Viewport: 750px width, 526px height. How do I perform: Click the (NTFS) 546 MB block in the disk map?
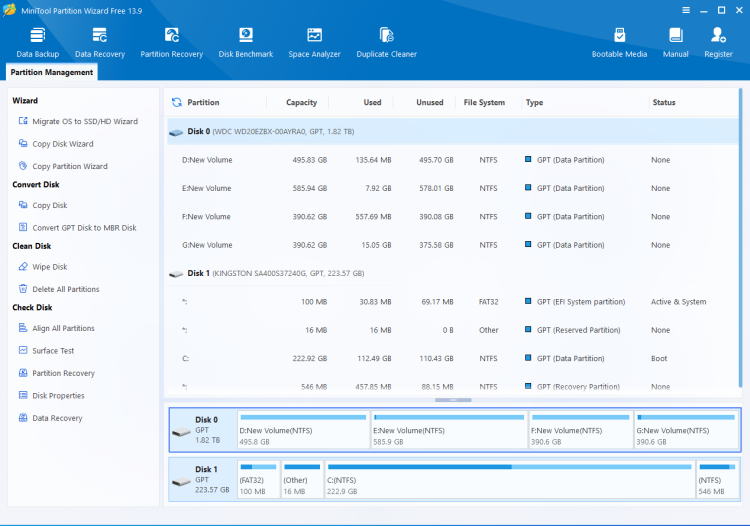(x=717, y=480)
